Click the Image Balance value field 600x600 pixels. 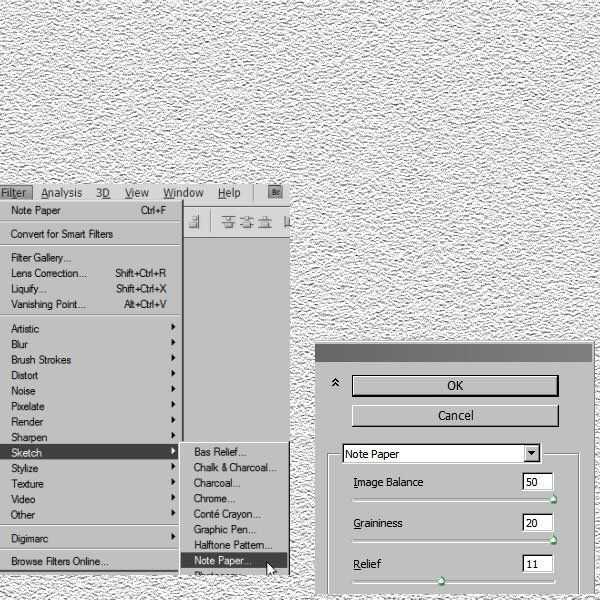tap(538, 482)
